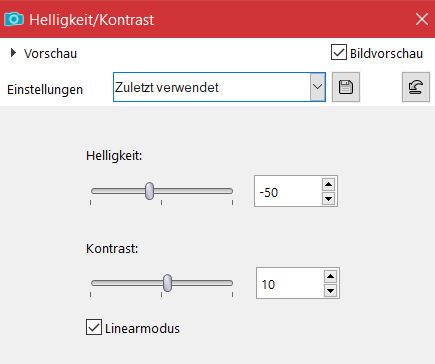Increase Helligkeit value with up arrow

tap(329, 184)
